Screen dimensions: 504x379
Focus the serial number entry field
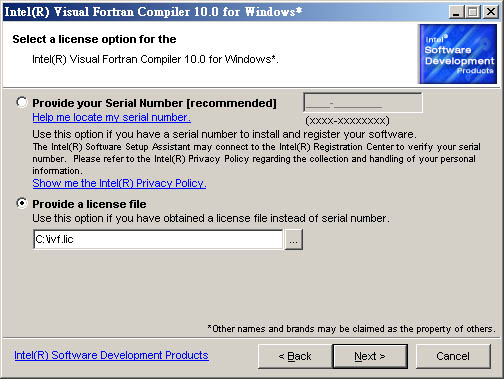pos(363,103)
